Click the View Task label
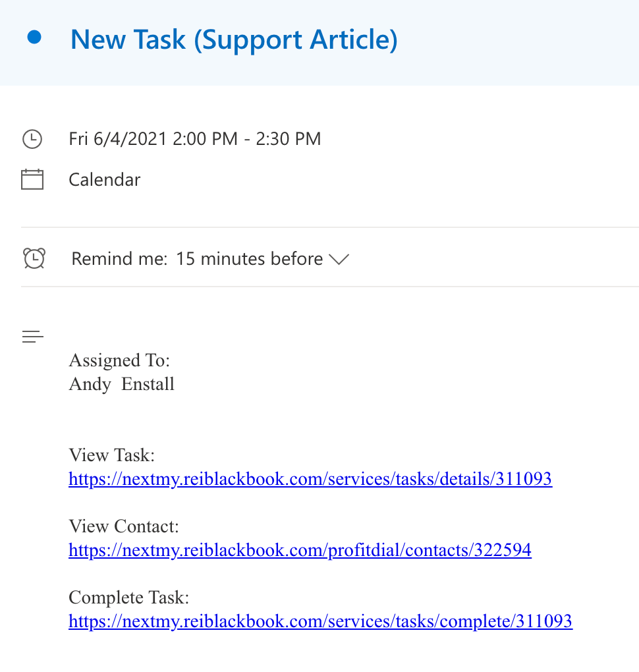Image resolution: width=639 pixels, height=672 pixels. 112,455
